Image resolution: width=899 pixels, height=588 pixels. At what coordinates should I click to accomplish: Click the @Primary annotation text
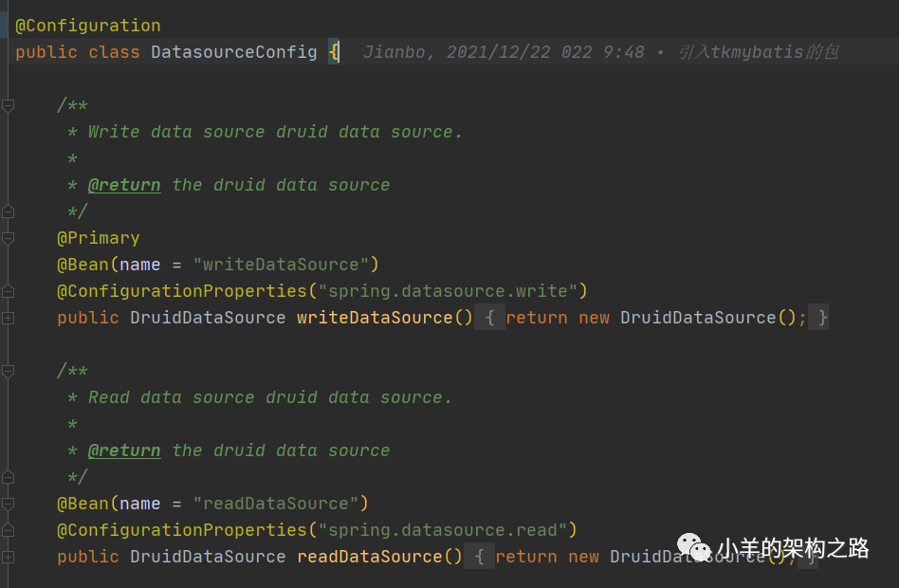point(99,238)
